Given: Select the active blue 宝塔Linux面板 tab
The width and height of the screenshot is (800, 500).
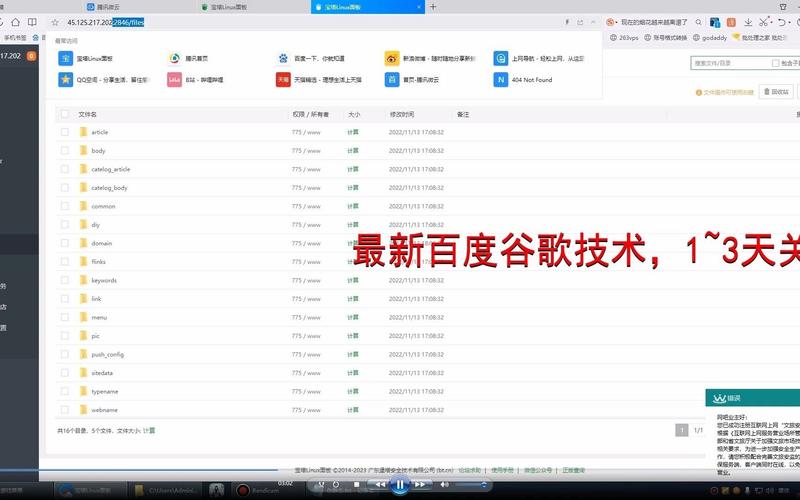Looking at the screenshot, I should pos(367,7).
